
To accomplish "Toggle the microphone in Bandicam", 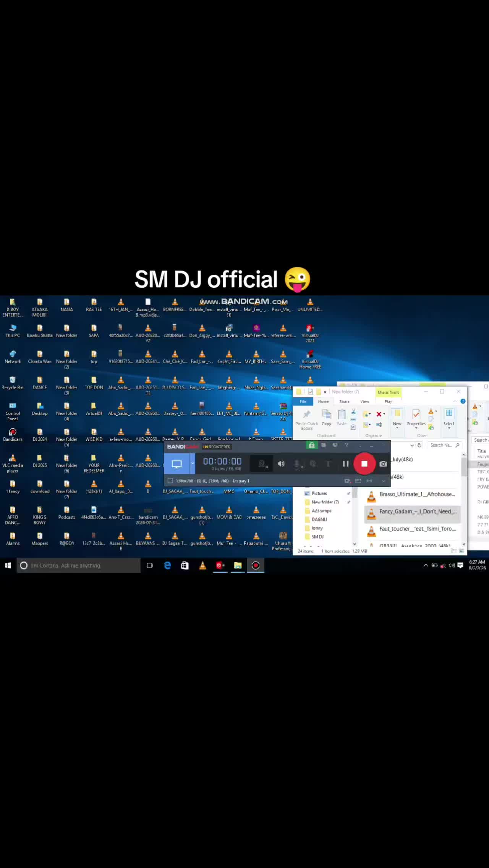I will coord(297,464).
